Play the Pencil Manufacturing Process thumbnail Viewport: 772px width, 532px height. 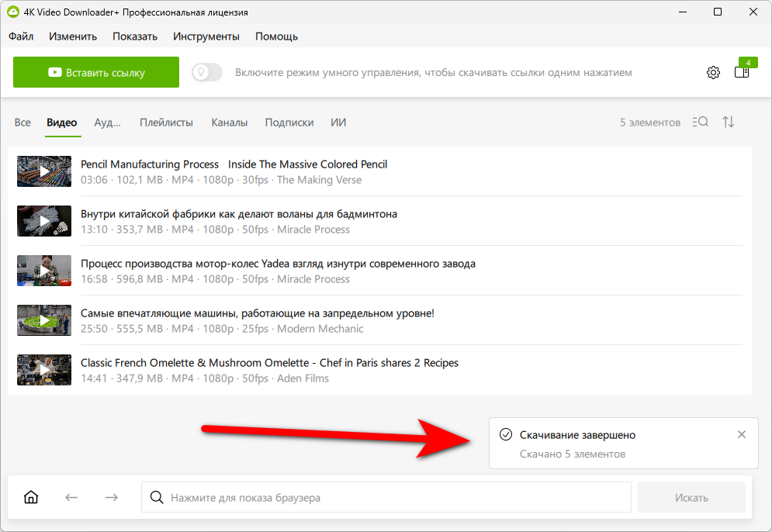[x=44, y=171]
